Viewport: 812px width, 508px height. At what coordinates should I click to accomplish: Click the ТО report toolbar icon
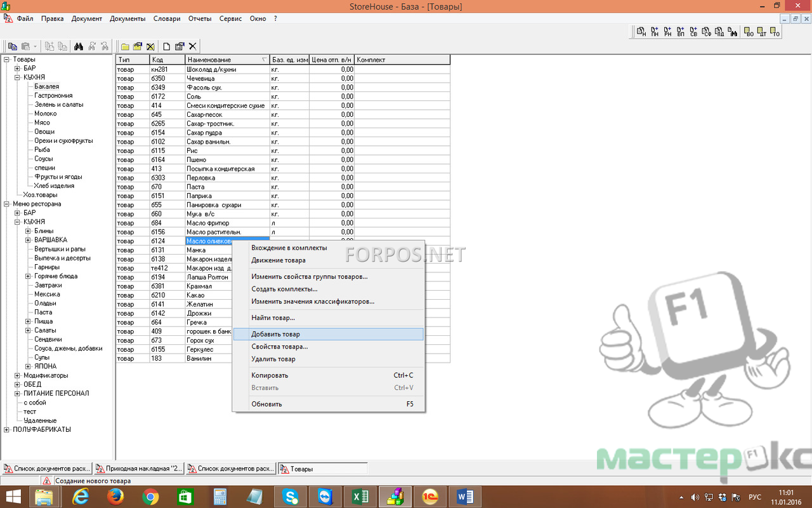tap(775, 31)
